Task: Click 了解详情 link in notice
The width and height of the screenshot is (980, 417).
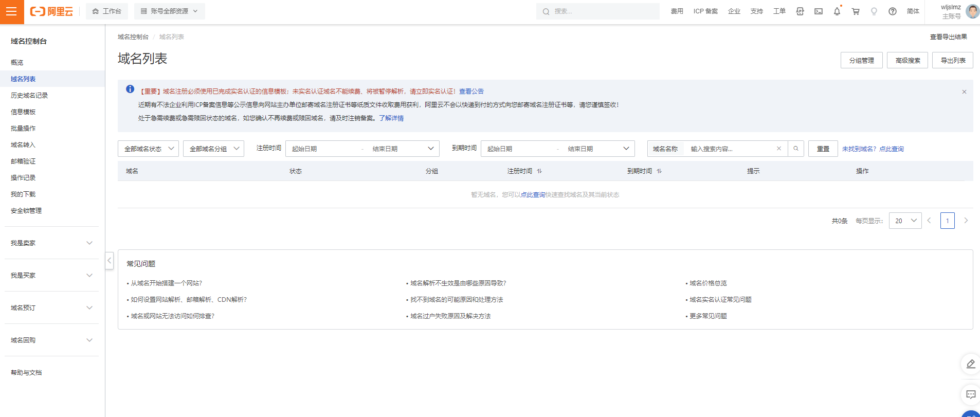Action: 391,118
